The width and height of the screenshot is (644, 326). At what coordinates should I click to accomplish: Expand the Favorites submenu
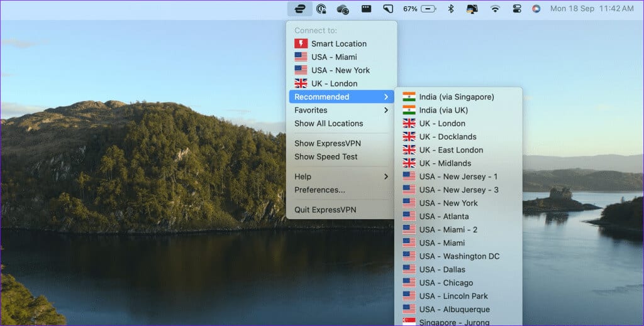tap(341, 110)
